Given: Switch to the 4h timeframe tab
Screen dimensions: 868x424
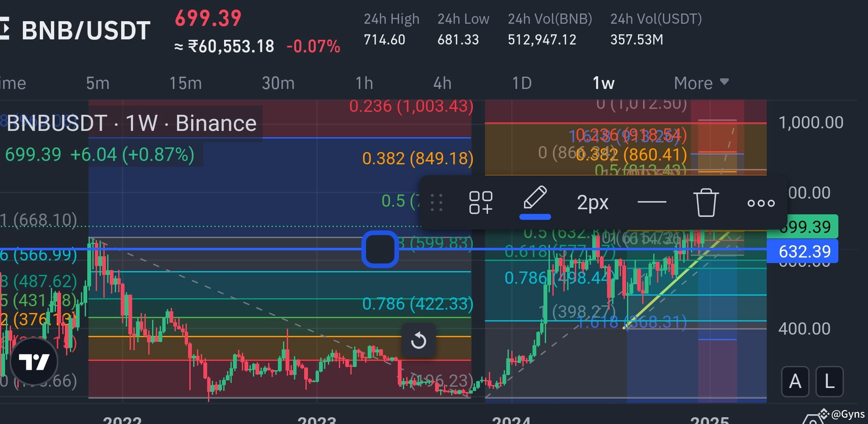Looking at the screenshot, I should 442,83.
